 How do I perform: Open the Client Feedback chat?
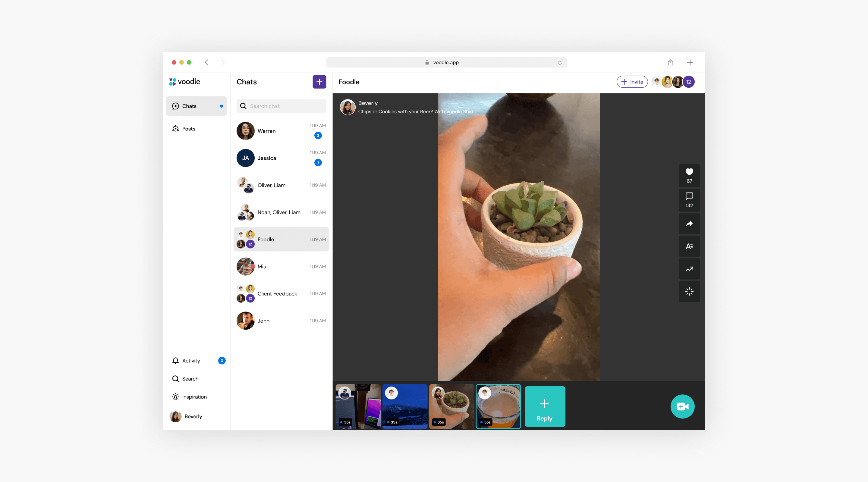[x=281, y=293]
